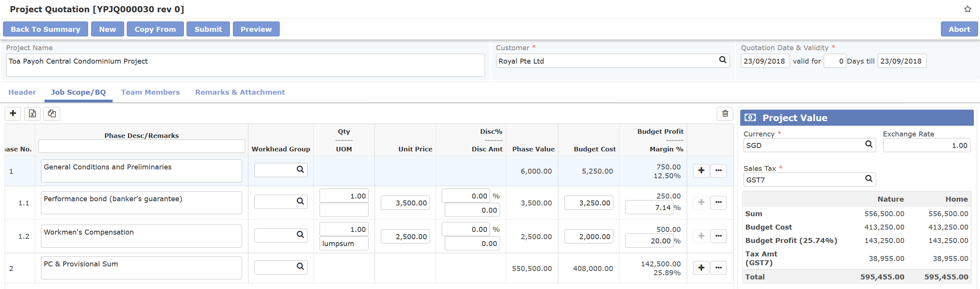Viewport: 980px width, 289px height.
Task: Mark quotation as favorite with star icon
Action: pos(967,9)
